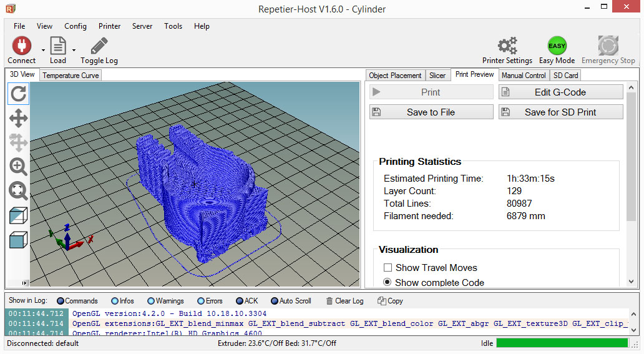The height and width of the screenshot is (354, 644).
Task: Open the View menu
Action: tap(44, 26)
